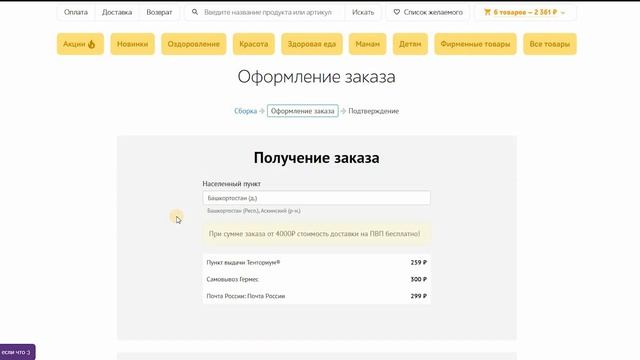Open the Все товары category
The height and width of the screenshot is (360, 640).
tap(550, 44)
